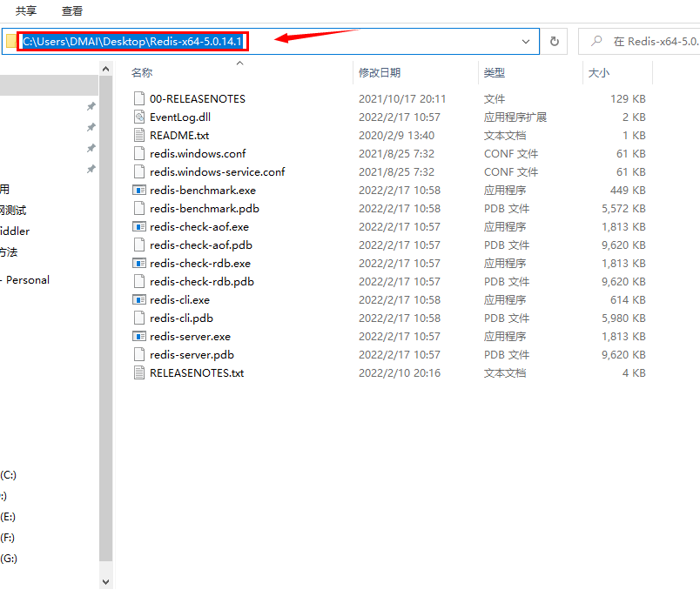The height and width of the screenshot is (610, 700).
Task: Click the 2022/2/10 20:16 modified date
Action: click(x=400, y=373)
